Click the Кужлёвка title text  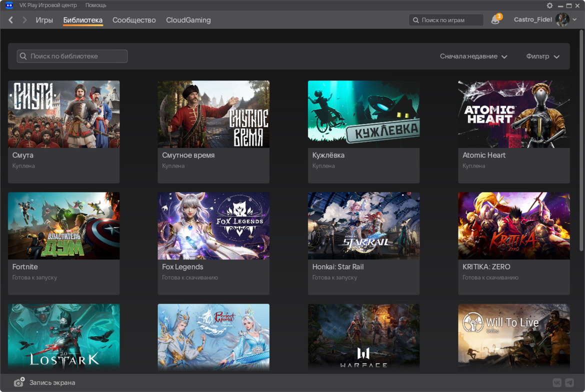click(x=328, y=155)
